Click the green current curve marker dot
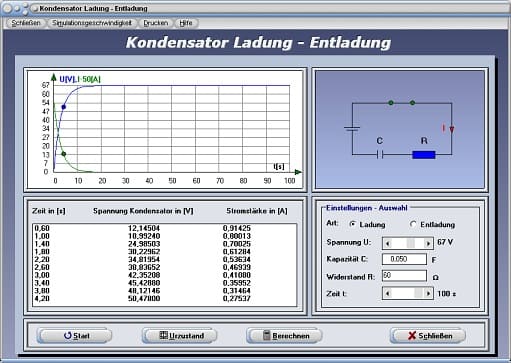The width and height of the screenshot is (511, 363). [64, 154]
